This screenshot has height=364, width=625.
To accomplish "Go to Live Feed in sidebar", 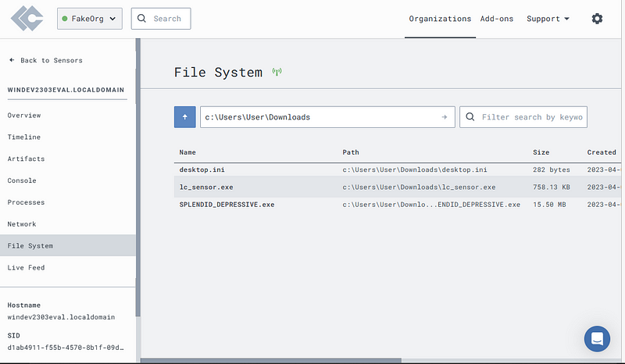I will click(x=26, y=267).
